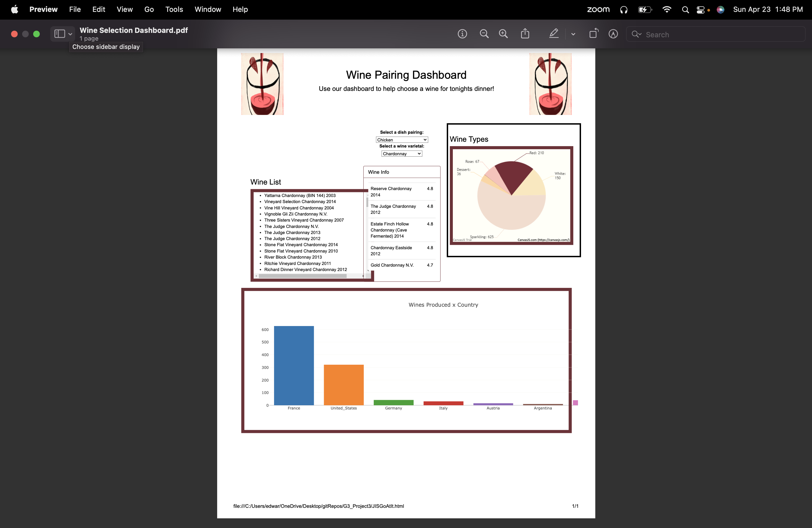Open the Chicken dish pairing dropdown

[x=401, y=140]
